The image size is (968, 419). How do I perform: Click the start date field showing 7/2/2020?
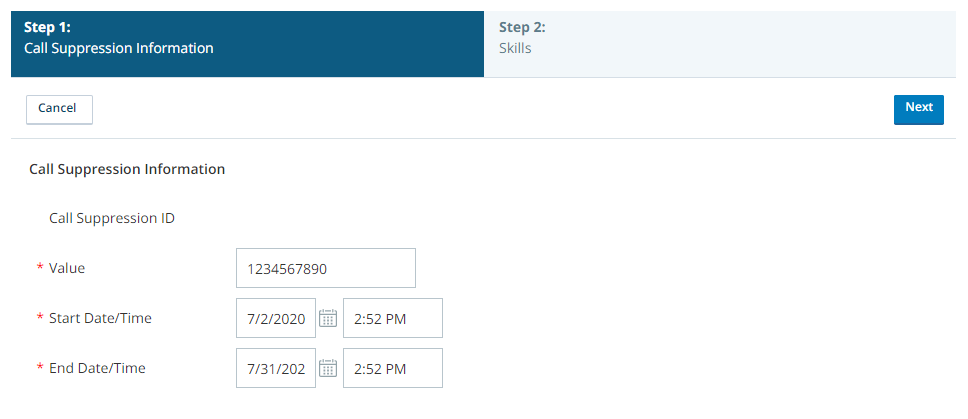click(x=276, y=318)
